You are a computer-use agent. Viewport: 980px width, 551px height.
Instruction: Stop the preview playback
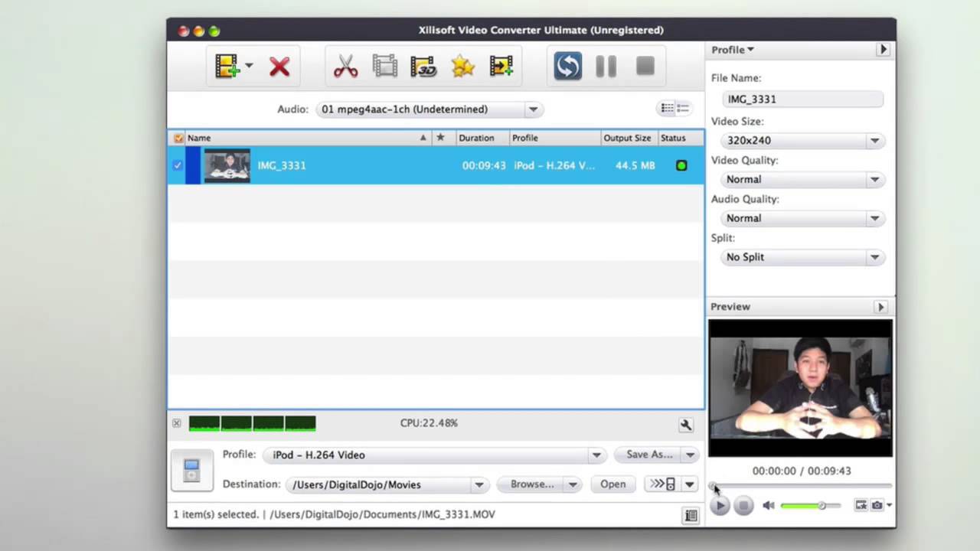coord(743,505)
